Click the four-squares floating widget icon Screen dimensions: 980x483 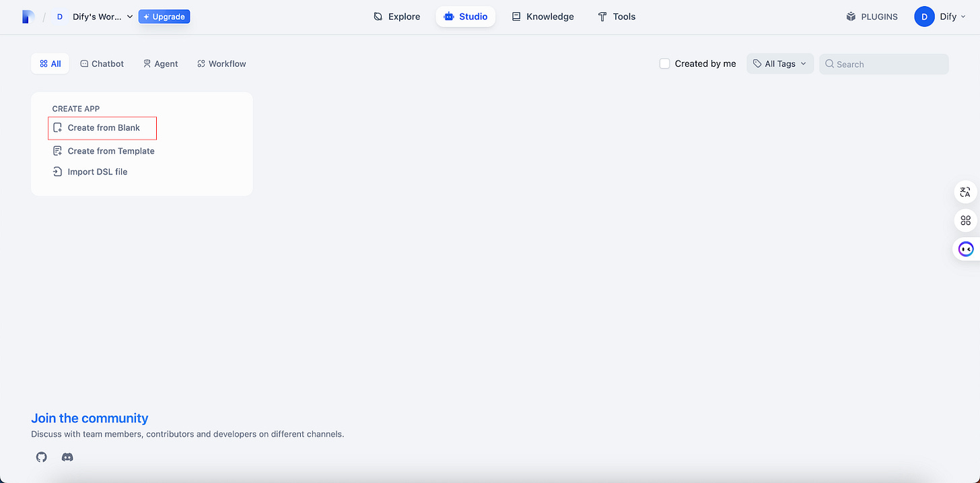[x=965, y=220]
